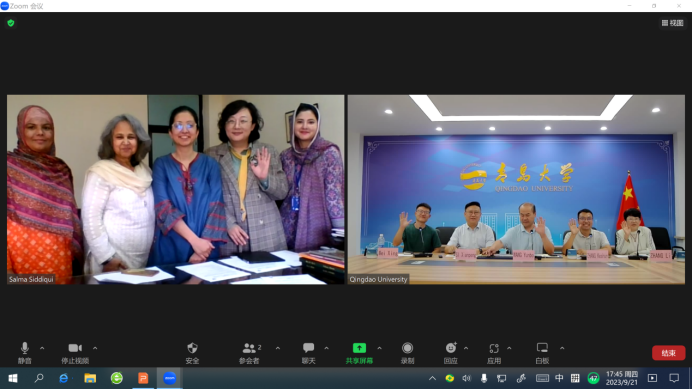Open File Explorer from the taskbar
Screen dimensions: 693x390
coord(90,378)
